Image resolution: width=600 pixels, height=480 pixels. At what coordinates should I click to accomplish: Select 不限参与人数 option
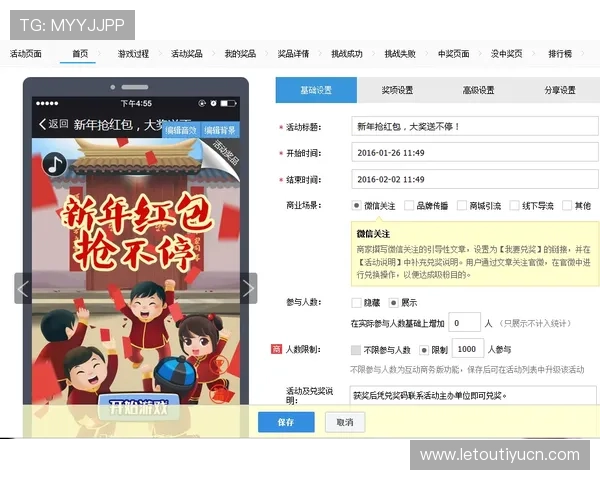[356, 350]
